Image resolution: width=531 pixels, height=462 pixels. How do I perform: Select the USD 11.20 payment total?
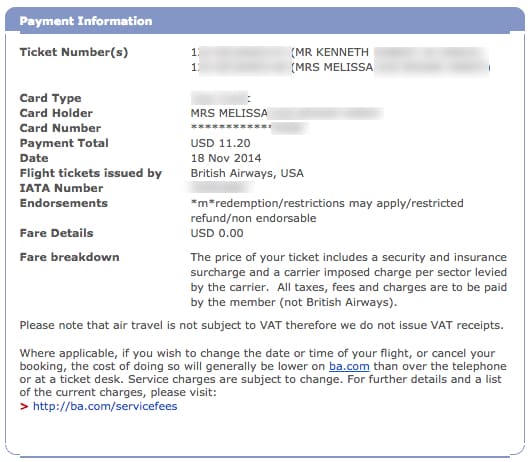pos(220,143)
